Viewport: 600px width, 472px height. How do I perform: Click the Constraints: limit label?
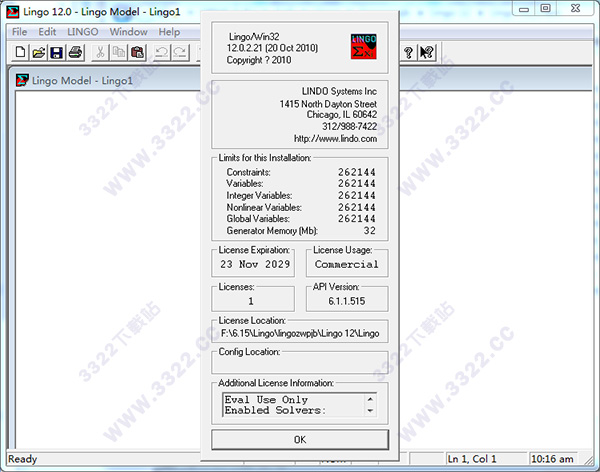point(248,172)
